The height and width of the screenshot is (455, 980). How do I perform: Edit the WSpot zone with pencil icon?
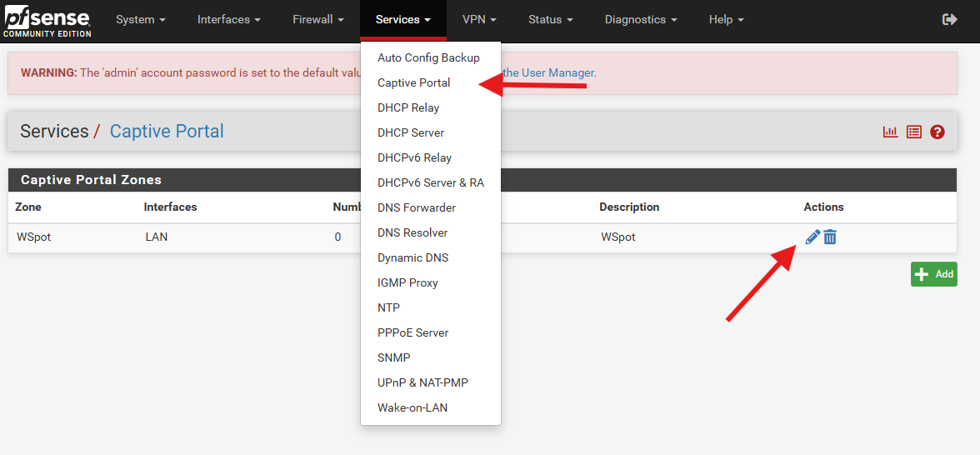click(812, 237)
